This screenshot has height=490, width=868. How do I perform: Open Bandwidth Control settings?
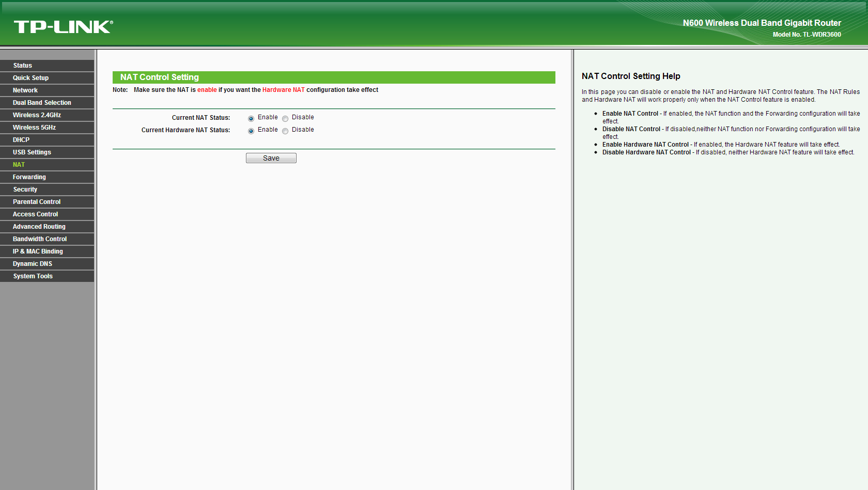47,239
